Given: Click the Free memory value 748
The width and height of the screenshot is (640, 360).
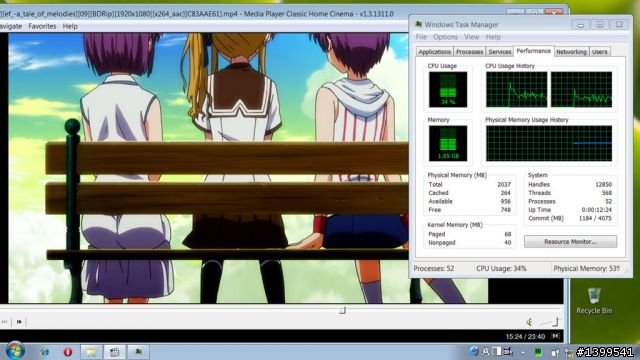Looking at the screenshot, I should point(505,210).
